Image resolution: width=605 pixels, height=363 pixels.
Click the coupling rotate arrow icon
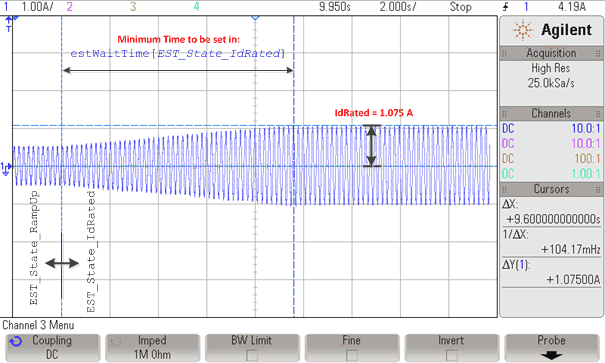(15, 341)
